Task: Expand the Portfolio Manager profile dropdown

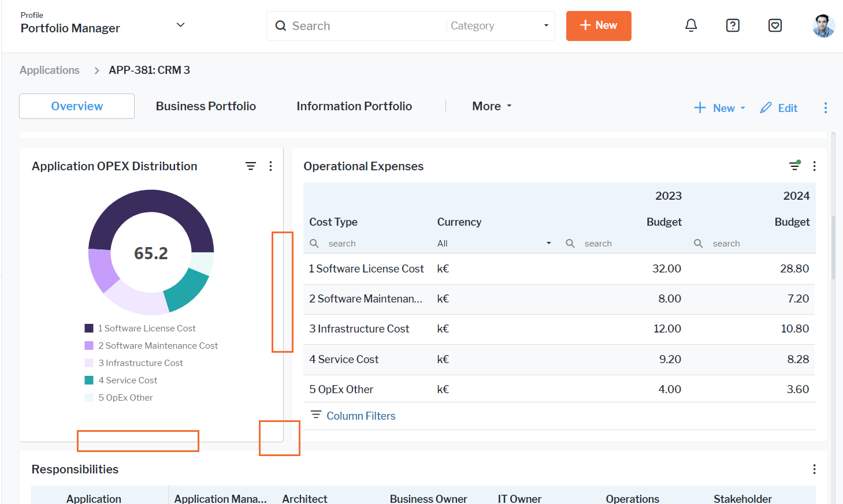Action: coord(180,25)
